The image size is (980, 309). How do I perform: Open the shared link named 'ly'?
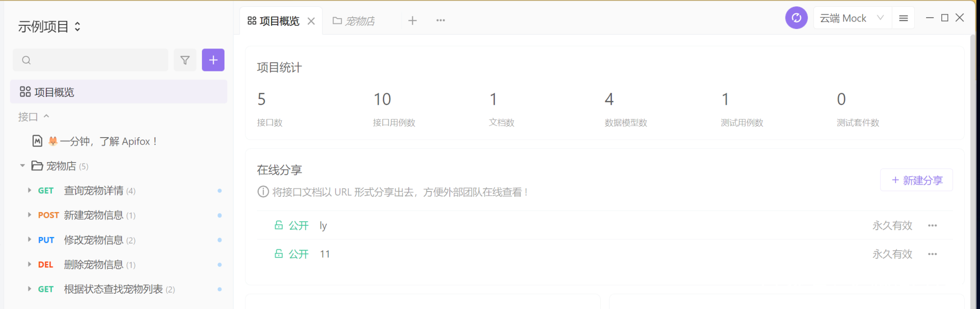[323, 226]
